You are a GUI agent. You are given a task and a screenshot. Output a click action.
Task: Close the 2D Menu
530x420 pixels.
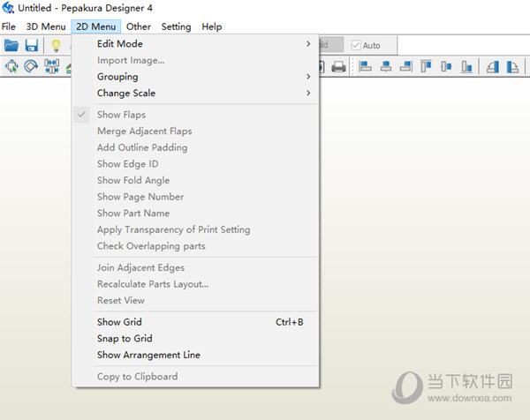coord(95,26)
